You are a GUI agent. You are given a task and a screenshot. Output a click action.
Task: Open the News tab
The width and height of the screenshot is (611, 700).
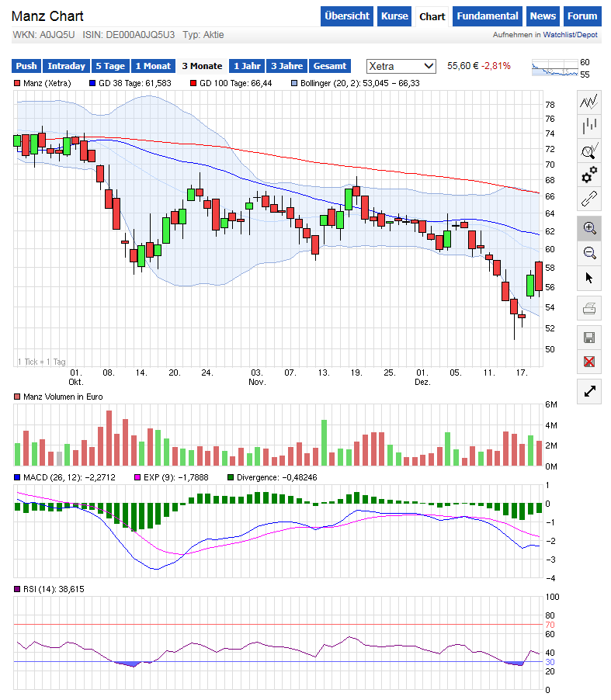pos(543,16)
